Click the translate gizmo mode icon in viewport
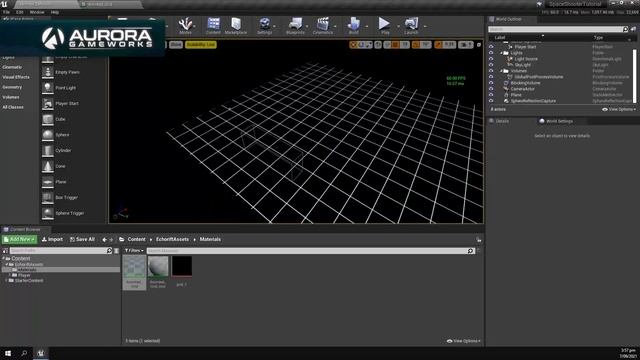 pyautogui.click(x=353, y=45)
